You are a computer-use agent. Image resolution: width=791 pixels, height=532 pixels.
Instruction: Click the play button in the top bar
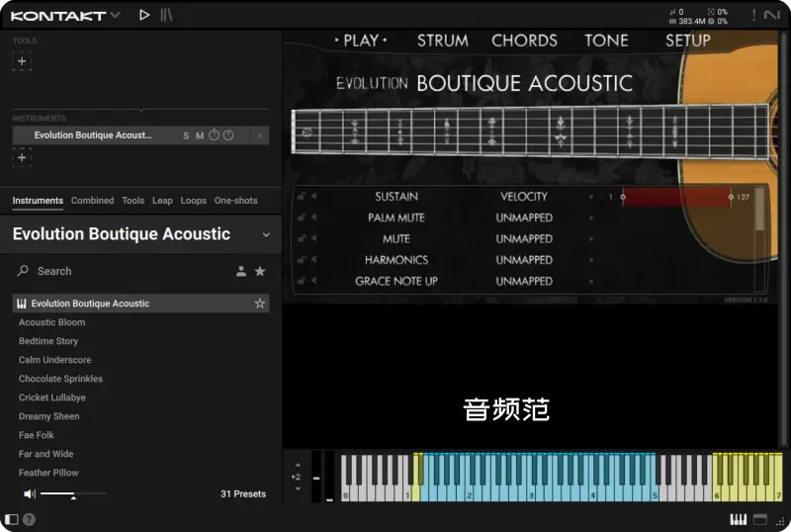coord(144,15)
